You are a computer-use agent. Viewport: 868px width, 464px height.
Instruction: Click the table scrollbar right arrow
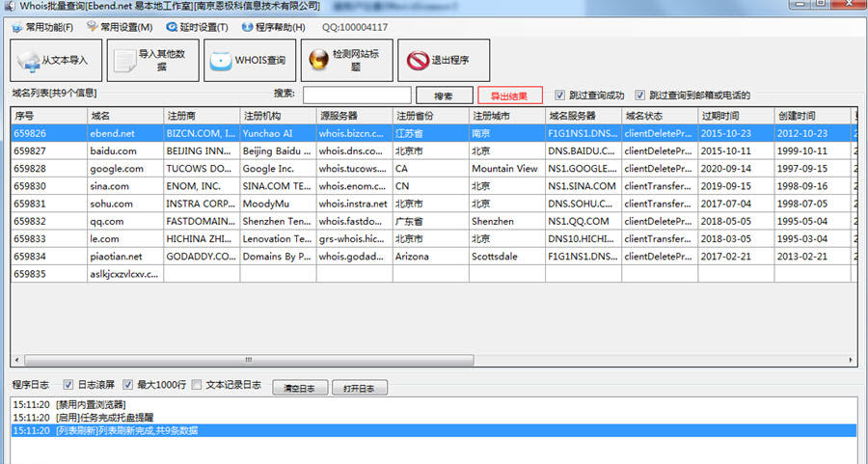point(851,360)
